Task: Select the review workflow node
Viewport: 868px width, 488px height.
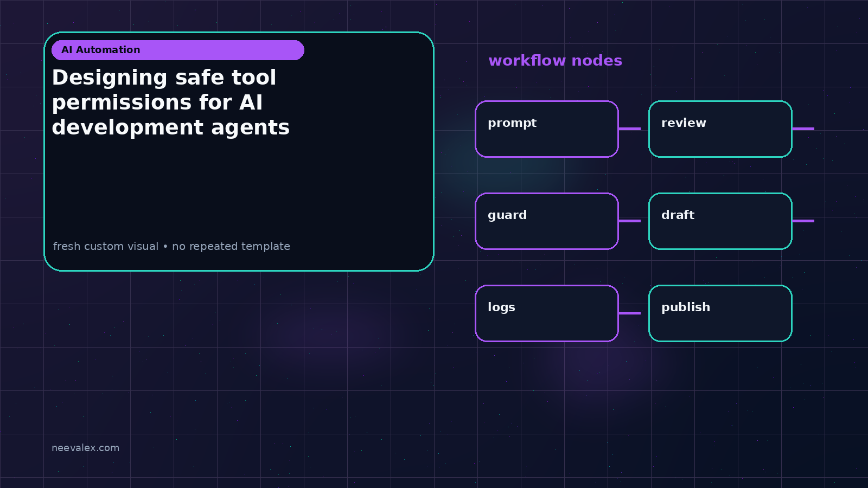Action: (x=720, y=129)
